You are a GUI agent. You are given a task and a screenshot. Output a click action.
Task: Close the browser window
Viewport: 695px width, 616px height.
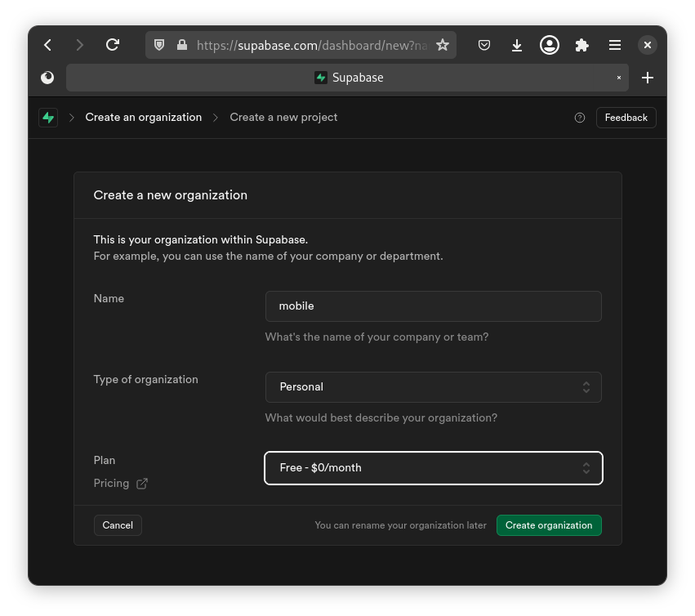(x=647, y=45)
